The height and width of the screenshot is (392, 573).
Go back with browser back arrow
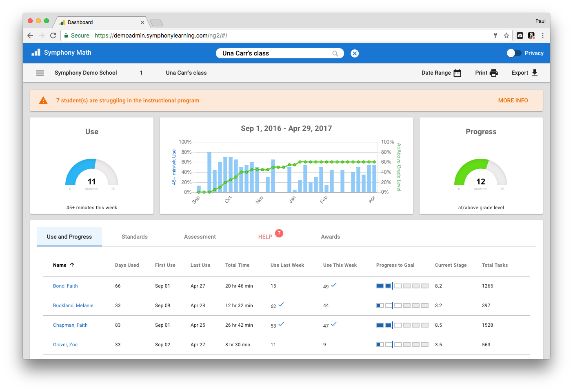point(30,35)
